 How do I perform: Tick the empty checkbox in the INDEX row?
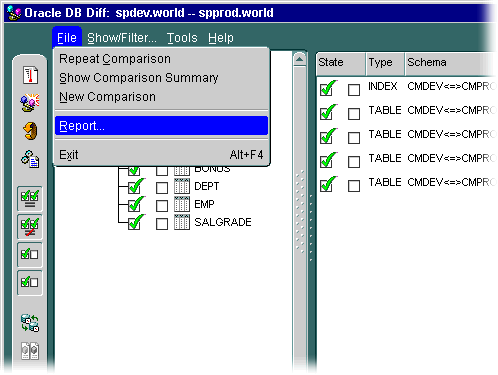click(x=354, y=90)
